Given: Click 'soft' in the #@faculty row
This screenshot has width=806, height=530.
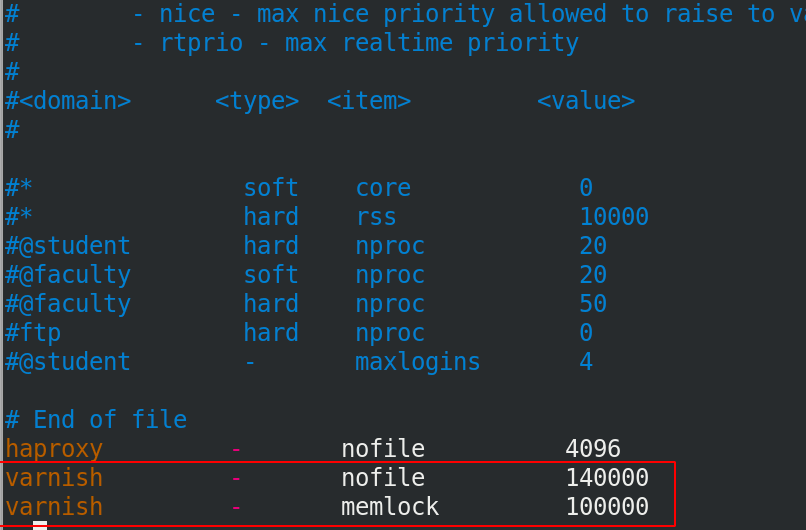Looking at the screenshot, I should [271, 275].
